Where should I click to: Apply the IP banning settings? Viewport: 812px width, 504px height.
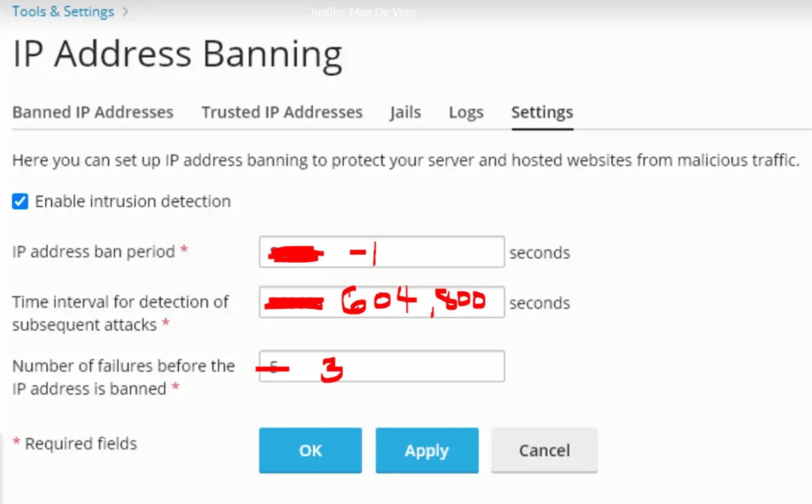tap(426, 451)
